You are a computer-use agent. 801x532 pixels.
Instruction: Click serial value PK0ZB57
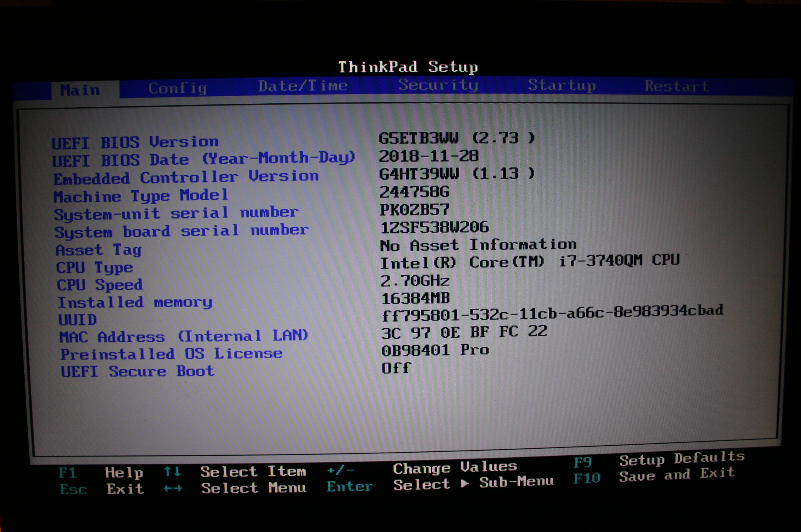414,210
